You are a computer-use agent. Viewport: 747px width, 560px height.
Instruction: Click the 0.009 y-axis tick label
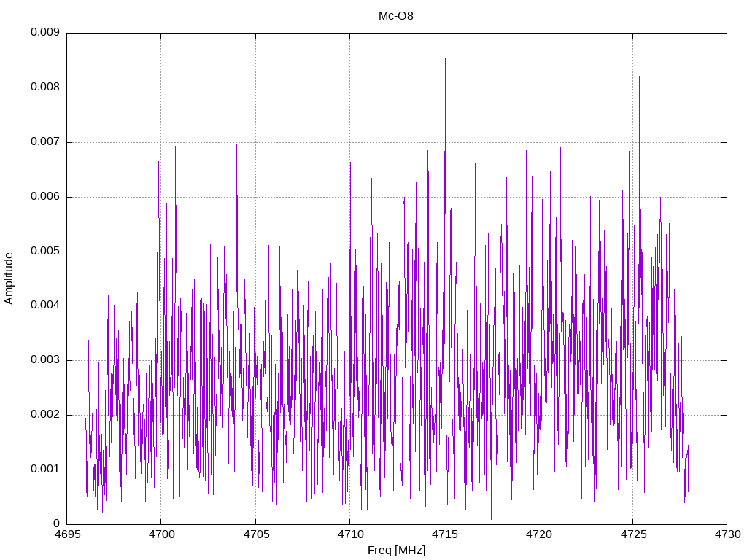tap(45, 32)
